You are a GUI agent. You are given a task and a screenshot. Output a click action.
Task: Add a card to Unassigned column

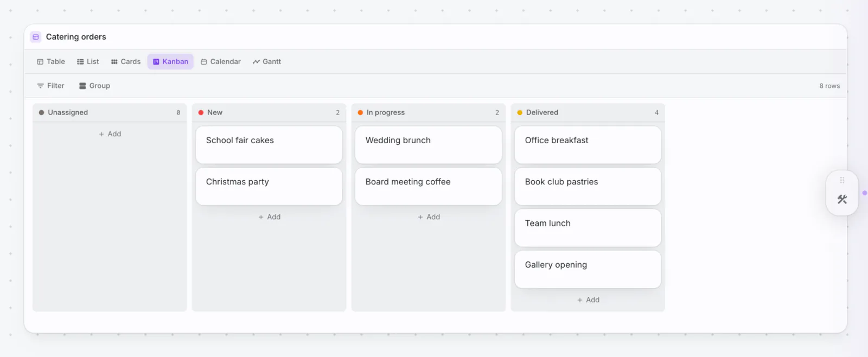coord(110,134)
